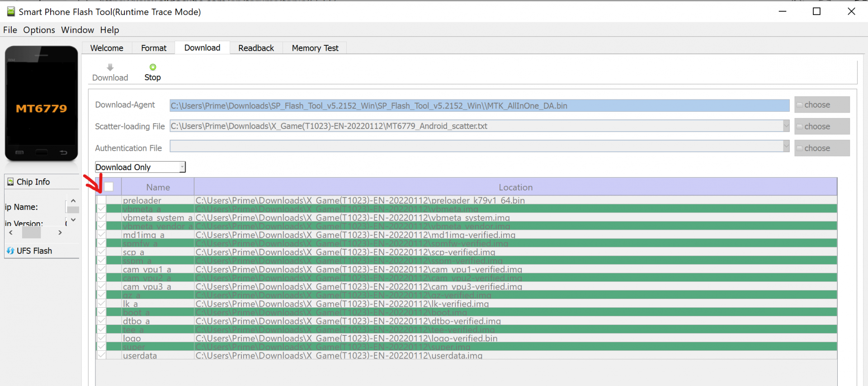Image resolution: width=868 pixels, height=386 pixels.
Task: Enable the preloader partition checkbox
Action: [x=102, y=200]
